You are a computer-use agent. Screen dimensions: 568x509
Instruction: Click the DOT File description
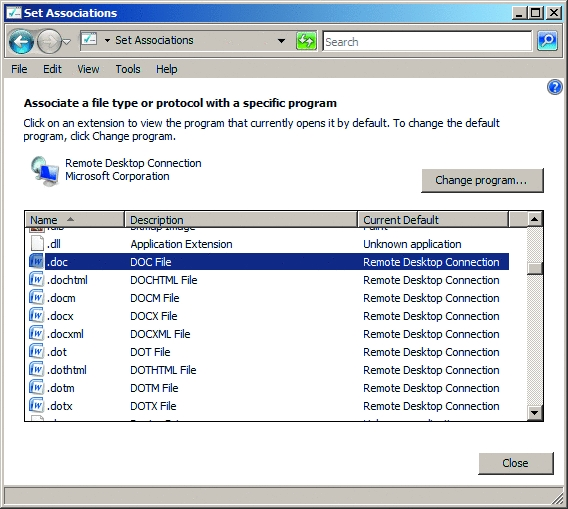click(x=150, y=352)
